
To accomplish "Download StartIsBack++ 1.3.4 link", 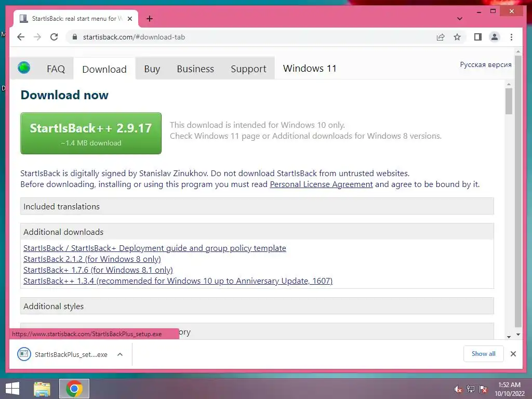I will click(178, 281).
